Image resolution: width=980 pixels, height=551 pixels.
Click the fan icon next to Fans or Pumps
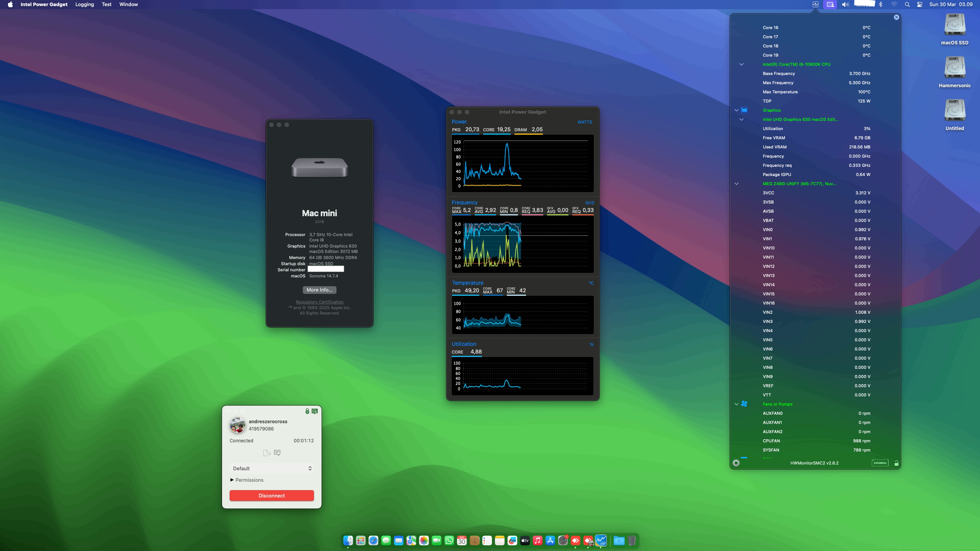(744, 404)
